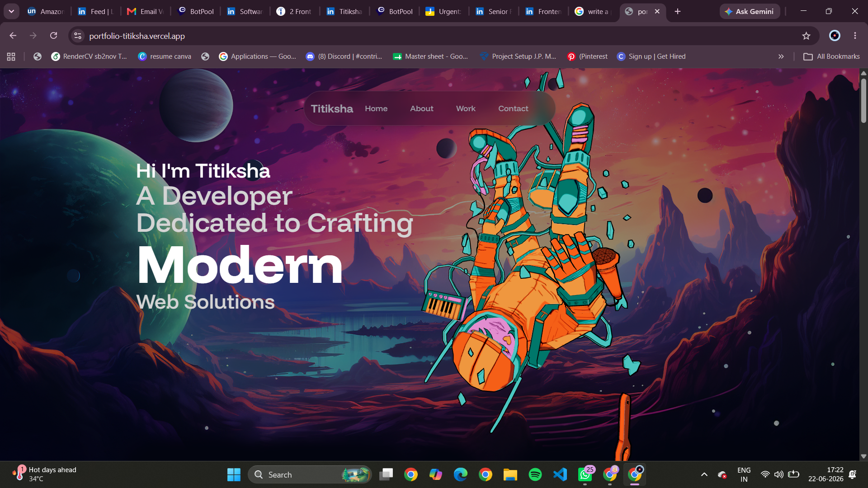Go to the About section link

point(421,108)
